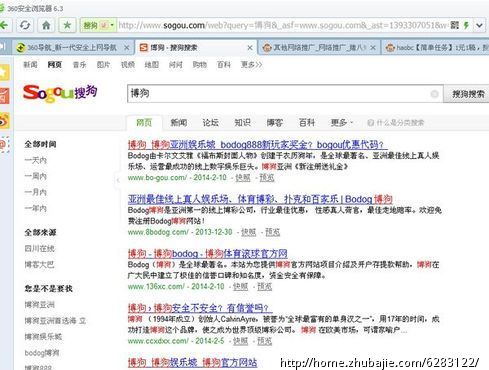The width and height of the screenshot is (489, 370).
Task: Expand the address bar history chevron
Action: [479, 25]
